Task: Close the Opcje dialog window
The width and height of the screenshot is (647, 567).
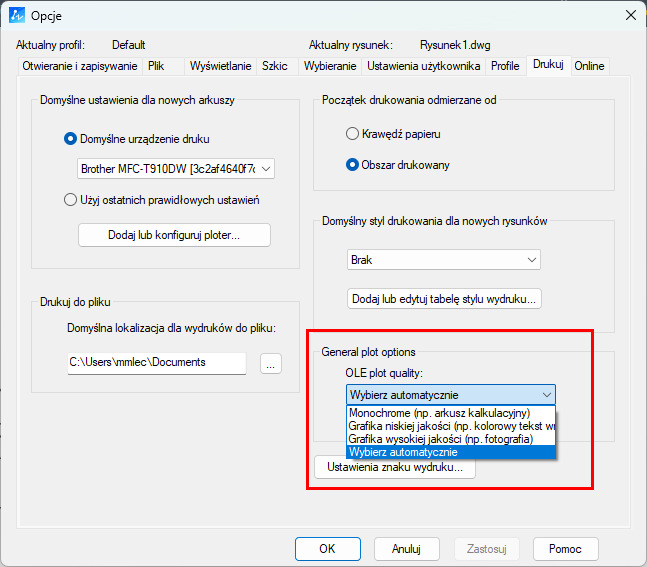Action: click(x=630, y=15)
